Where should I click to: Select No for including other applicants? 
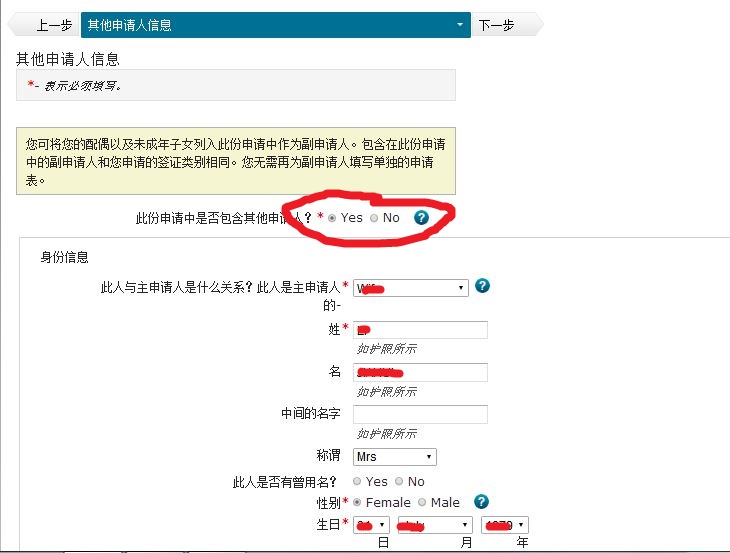click(x=375, y=218)
